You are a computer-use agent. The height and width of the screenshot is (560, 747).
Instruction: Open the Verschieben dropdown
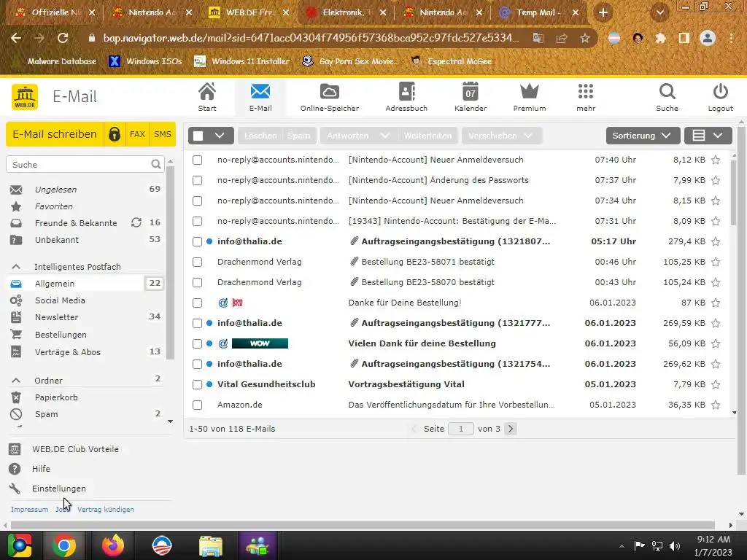pos(500,136)
